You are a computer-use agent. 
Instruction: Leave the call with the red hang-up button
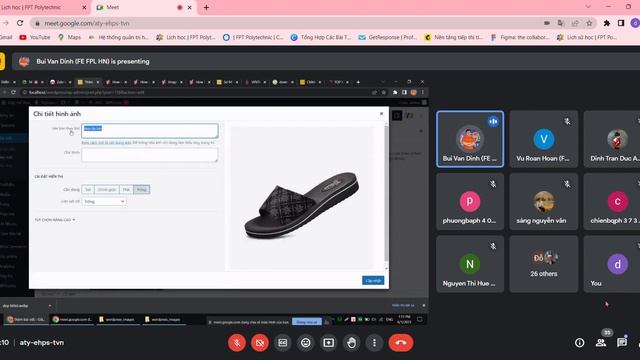coord(401,343)
